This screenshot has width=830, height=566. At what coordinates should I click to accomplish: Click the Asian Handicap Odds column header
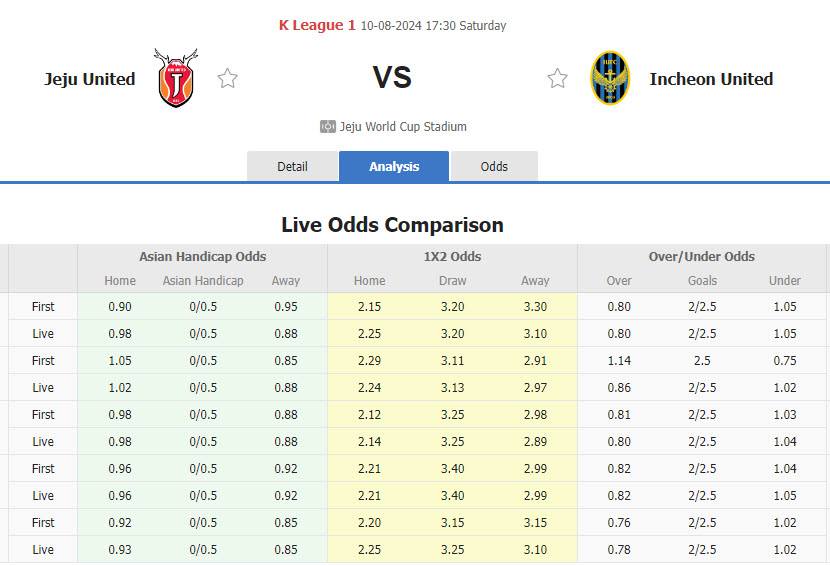pyautogui.click(x=202, y=256)
